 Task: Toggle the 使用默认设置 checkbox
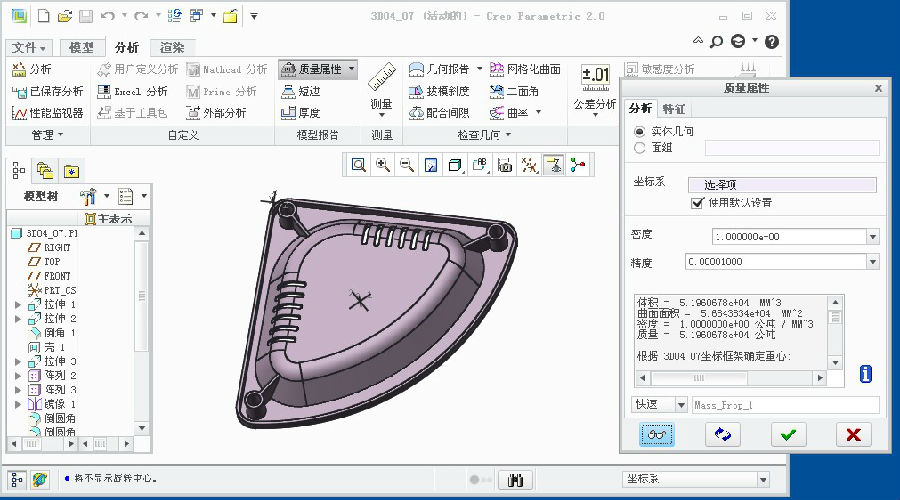click(x=698, y=203)
